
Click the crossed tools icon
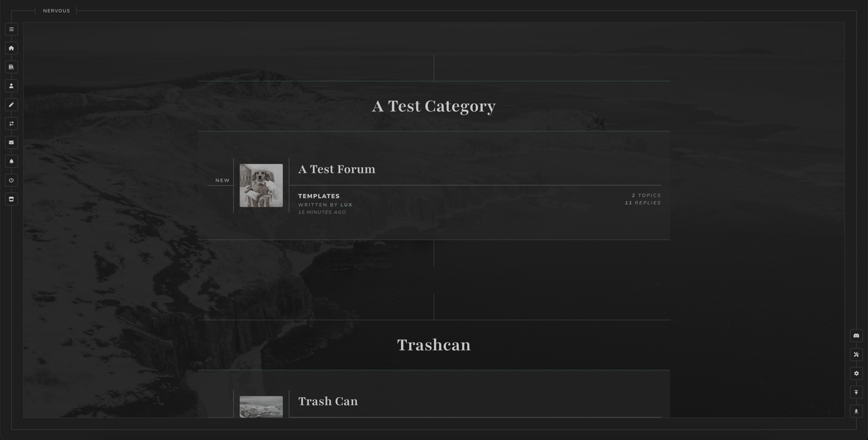click(x=856, y=354)
